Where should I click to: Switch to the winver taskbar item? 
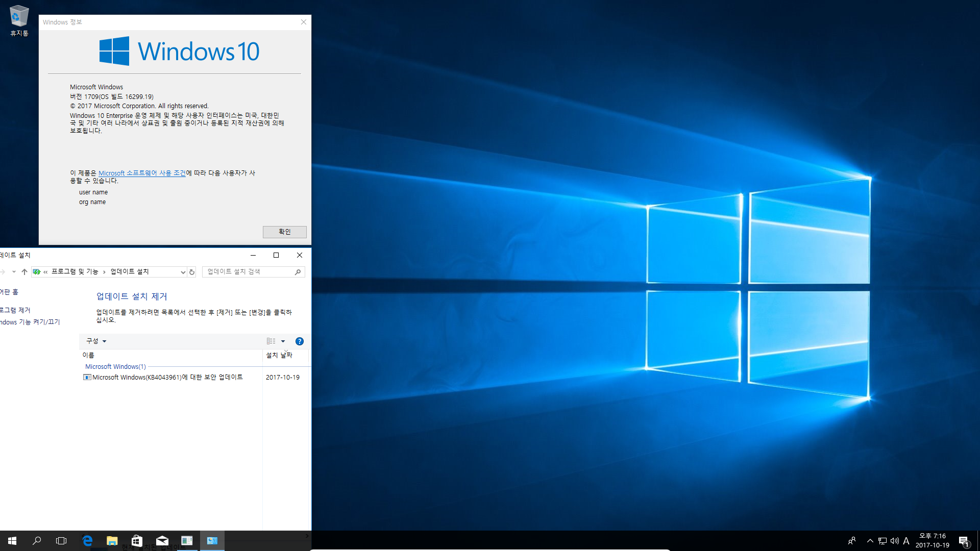coord(187,541)
